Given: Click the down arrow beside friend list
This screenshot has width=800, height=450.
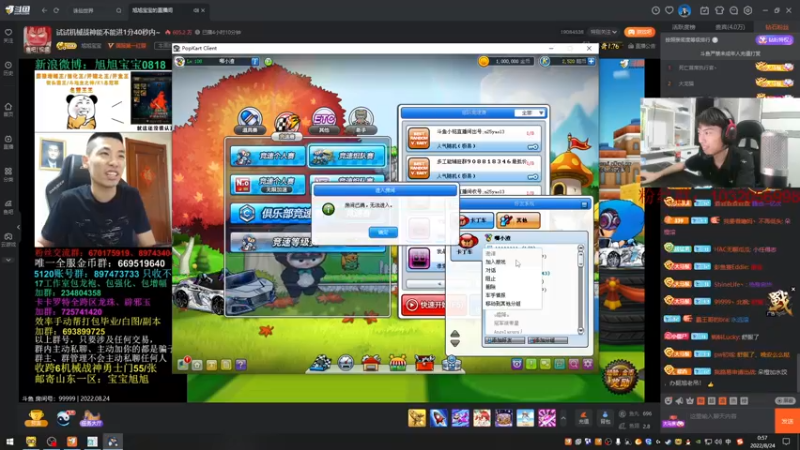Looking at the screenshot, I should tap(455, 343).
